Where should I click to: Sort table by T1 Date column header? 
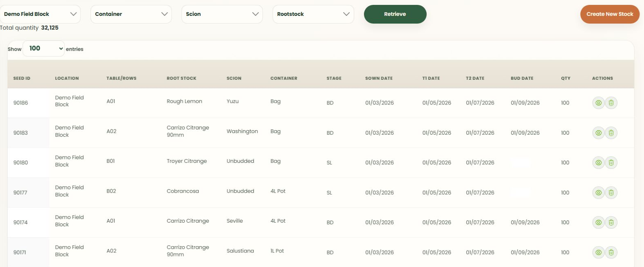click(431, 78)
